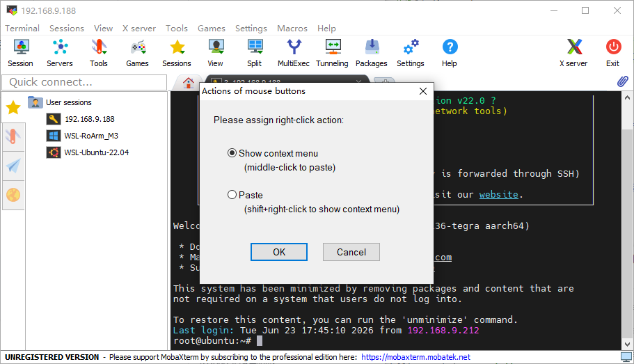Image resolution: width=634 pixels, height=364 pixels.
Task: Open the Help menu in menu bar
Action: pos(326,29)
